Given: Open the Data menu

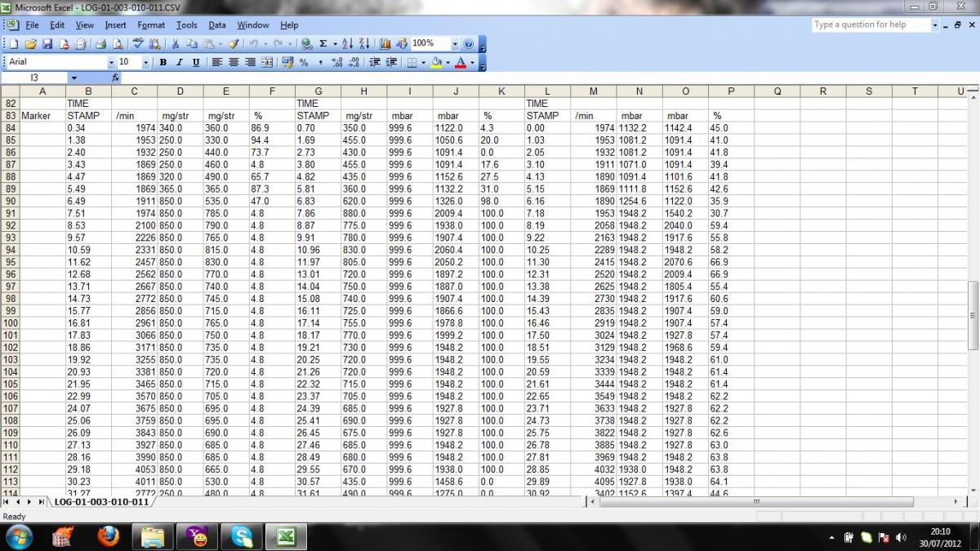Looking at the screenshot, I should (x=216, y=25).
